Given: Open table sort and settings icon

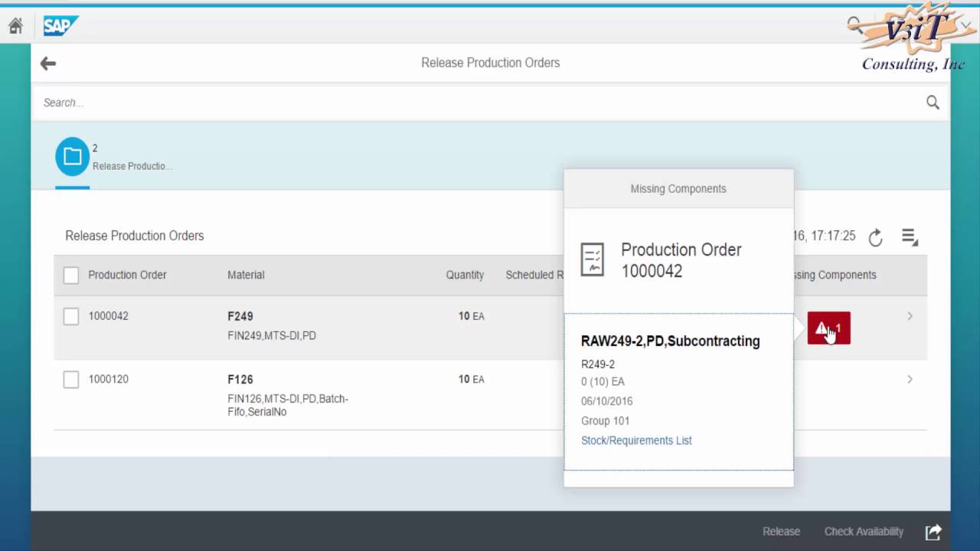Looking at the screenshot, I should (x=910, y=237).
